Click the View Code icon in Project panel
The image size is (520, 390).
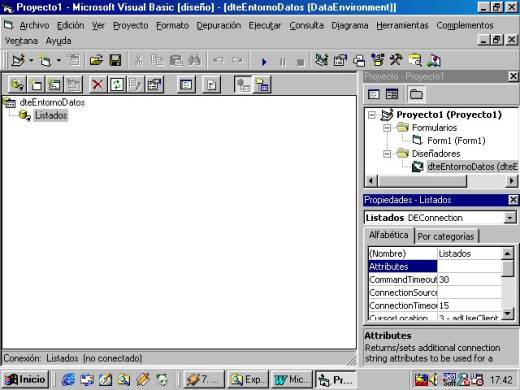click(x=374, y=94)
